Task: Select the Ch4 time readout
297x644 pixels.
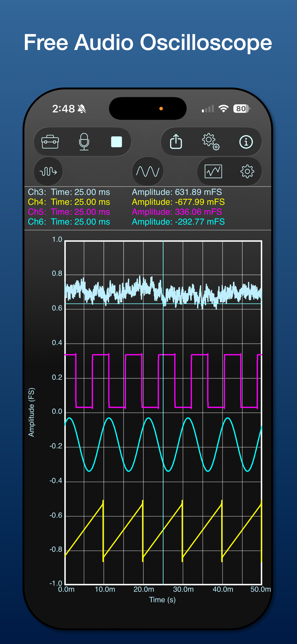Action: click(80, 202)
